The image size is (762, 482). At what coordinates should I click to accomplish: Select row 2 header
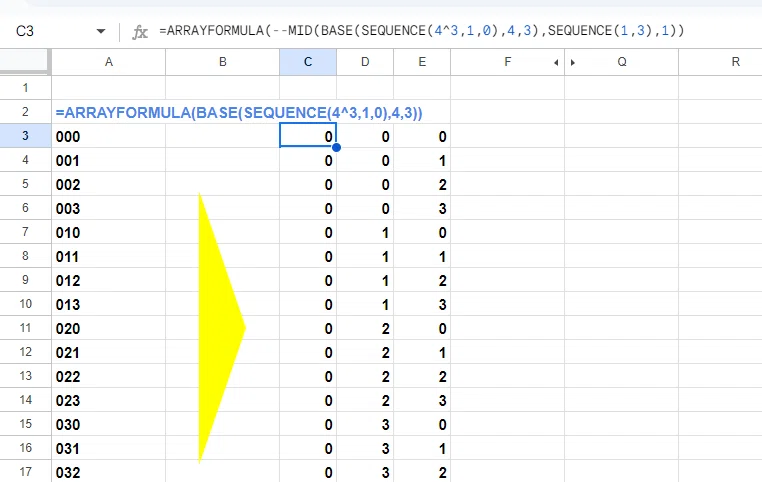25,112
